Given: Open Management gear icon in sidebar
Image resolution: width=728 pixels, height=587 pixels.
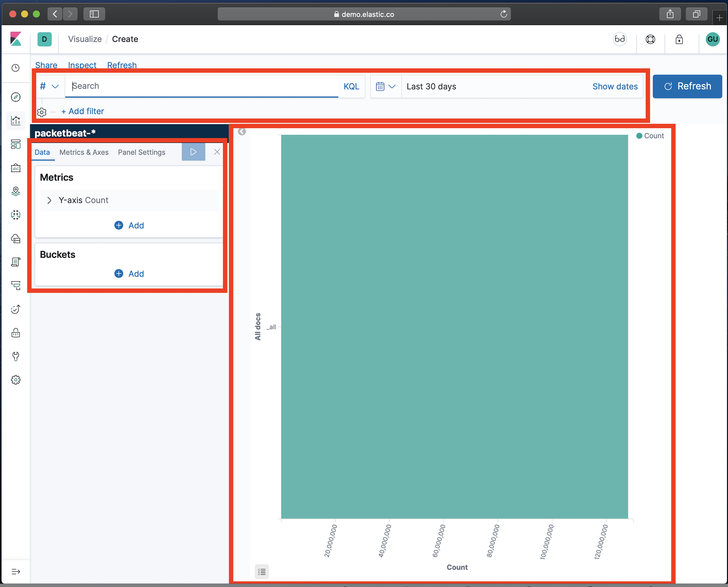Looking at the screenshot, I should coord(16,380).
